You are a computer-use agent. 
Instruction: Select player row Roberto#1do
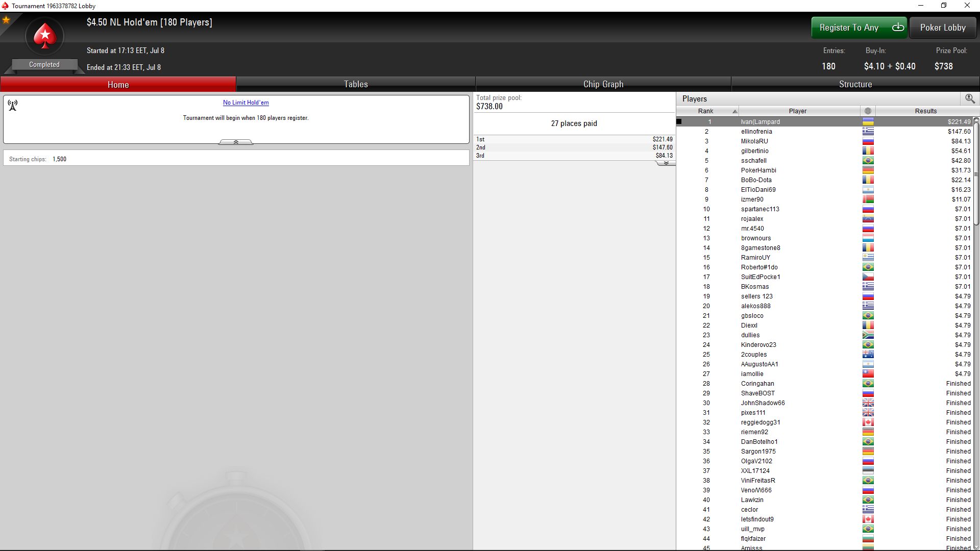825,267
